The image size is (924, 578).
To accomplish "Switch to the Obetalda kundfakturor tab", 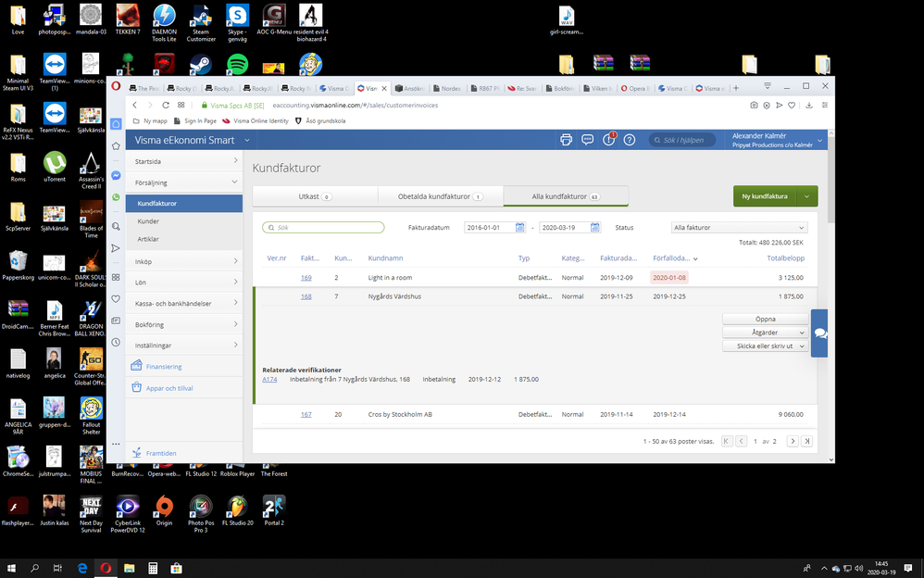I will tap(440, 196).
